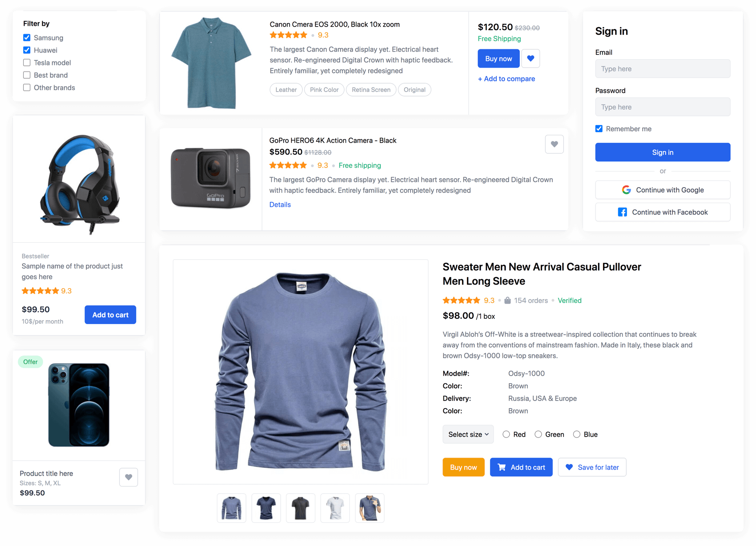This screenshot has height=546, width=756.
Task: Continue with Facebook sign-in
Action: 663,212
